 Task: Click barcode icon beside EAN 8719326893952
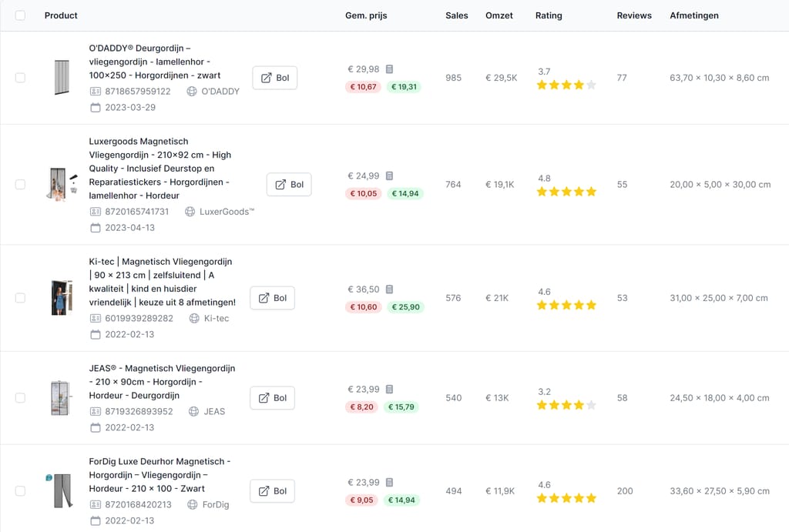[96, 411]
